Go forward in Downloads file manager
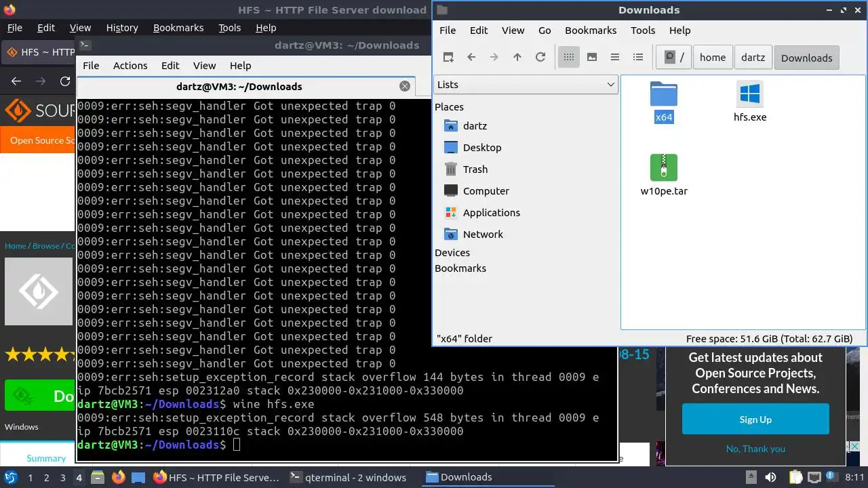The image size is (868, 488). coord(494,58)
